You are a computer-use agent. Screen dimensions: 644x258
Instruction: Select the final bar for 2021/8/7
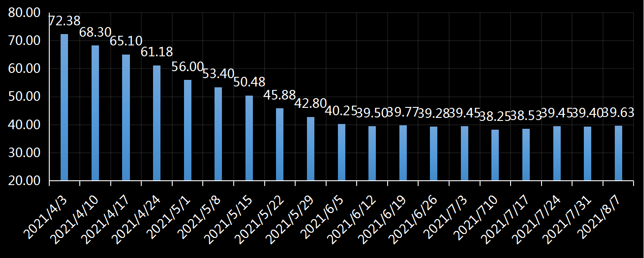[x=618, y=153]
